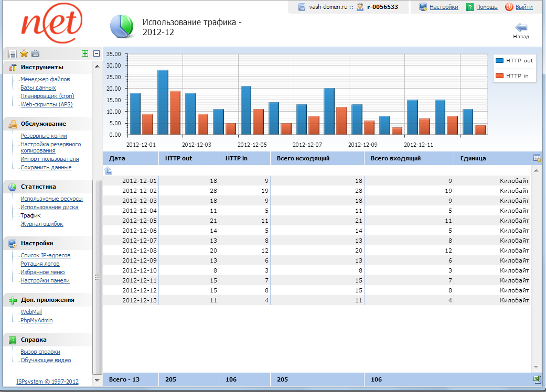Switch sidebar to the briefcase view icon
Screen dimensions: 546x392
pos(35,53)
